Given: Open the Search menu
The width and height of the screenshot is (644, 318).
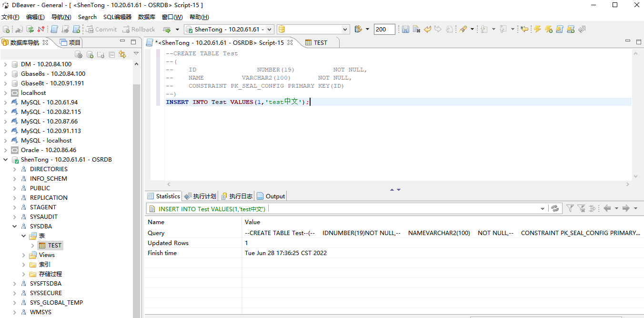Looking at the screenshot, I should (x=87, y=17).
